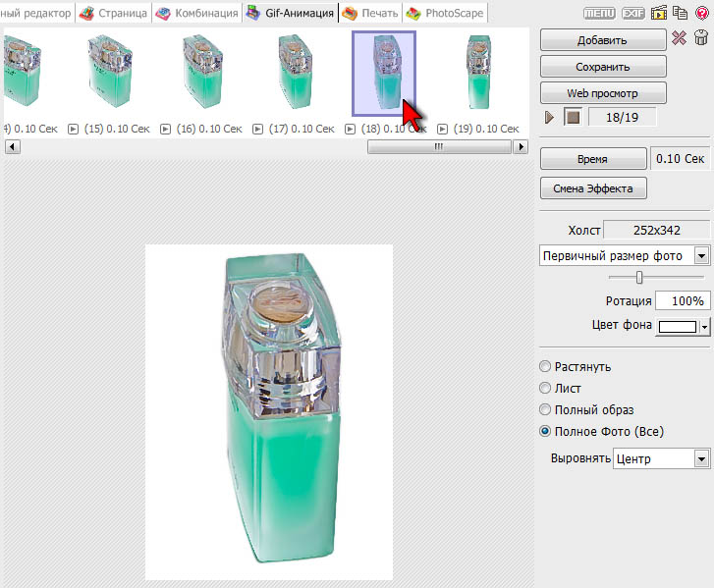
Task: Click the photo size slider handle
Action: pyautogui.click(x=639, y=277)
